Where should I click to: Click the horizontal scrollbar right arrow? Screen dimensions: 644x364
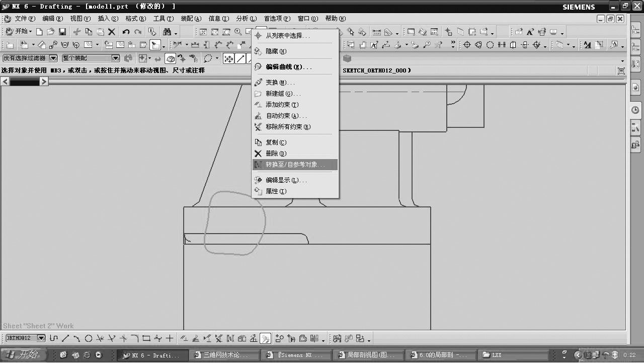tap(44, 82)
